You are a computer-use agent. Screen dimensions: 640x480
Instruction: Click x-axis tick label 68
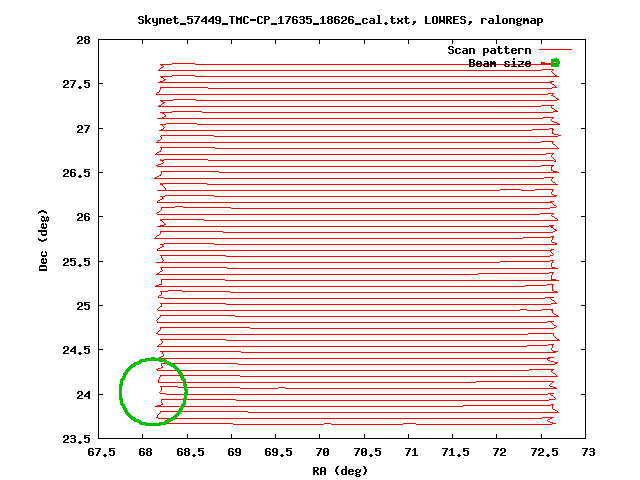tap(145, 452)
